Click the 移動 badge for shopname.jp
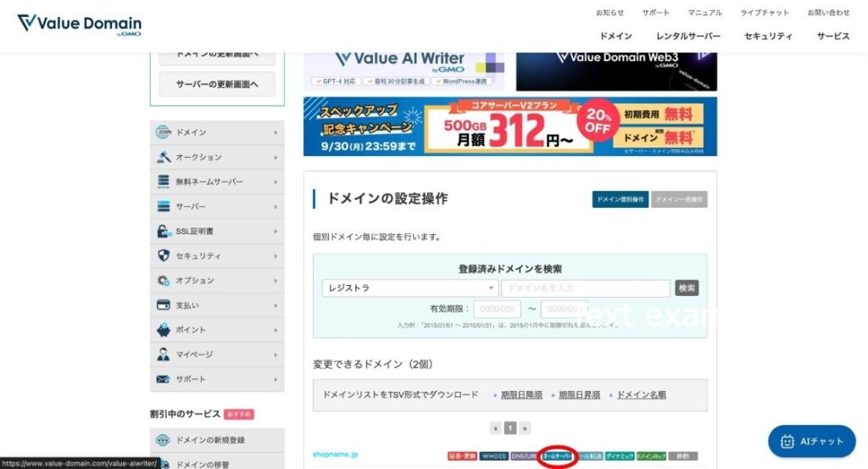 [683, 456]
